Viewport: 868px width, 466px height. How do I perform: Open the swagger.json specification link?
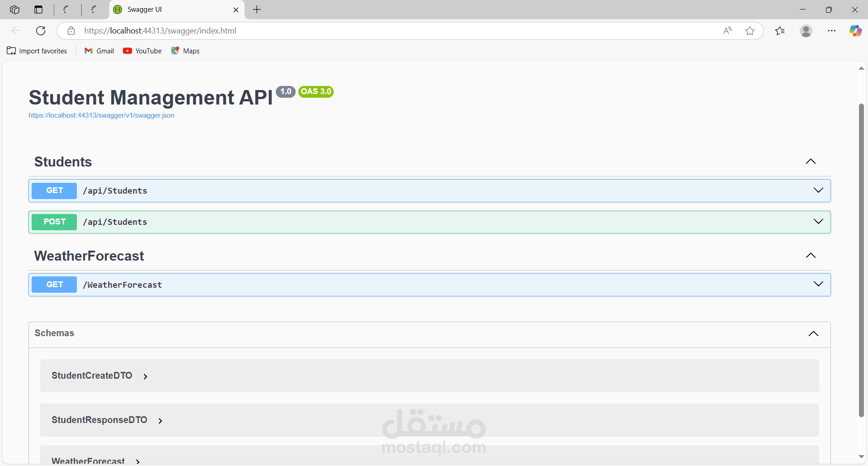tap(101, 115)
